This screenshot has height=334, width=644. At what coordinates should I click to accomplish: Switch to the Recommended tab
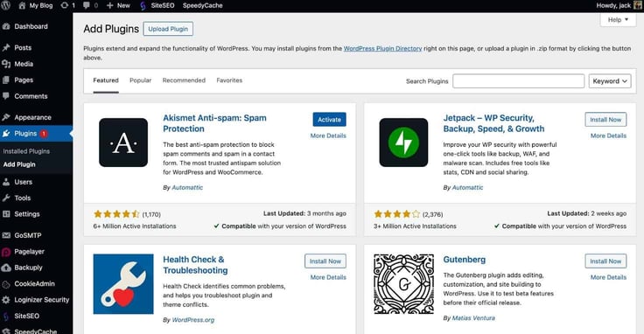[184, 80]
